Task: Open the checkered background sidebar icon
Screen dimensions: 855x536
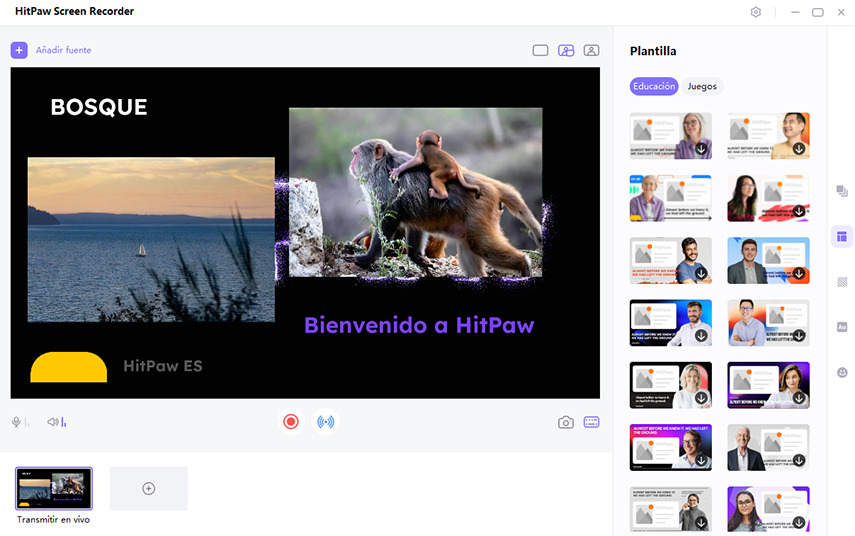Action: tap(842, 282)
